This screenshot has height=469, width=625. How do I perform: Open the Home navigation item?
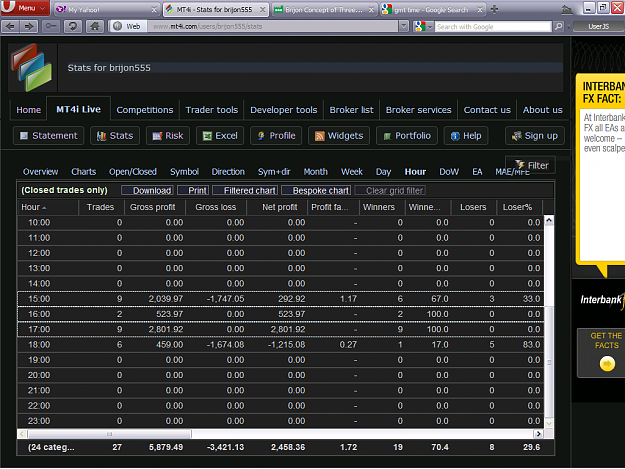(28, 110)
